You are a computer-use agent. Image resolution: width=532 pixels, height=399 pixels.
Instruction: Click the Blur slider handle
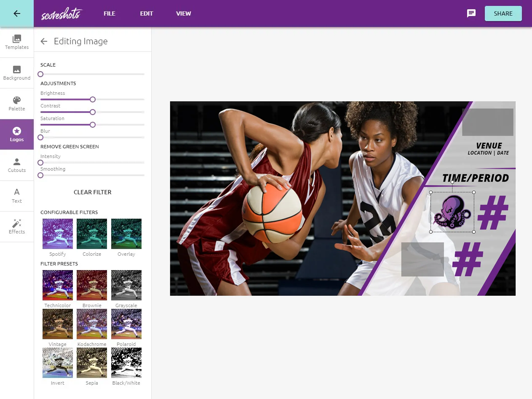(40, 137)
